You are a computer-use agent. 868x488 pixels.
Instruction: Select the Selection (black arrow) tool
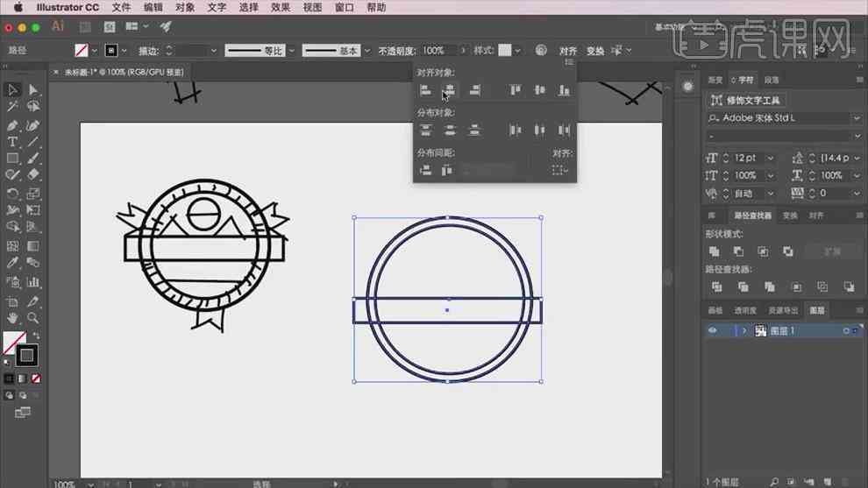pos(13,89)
